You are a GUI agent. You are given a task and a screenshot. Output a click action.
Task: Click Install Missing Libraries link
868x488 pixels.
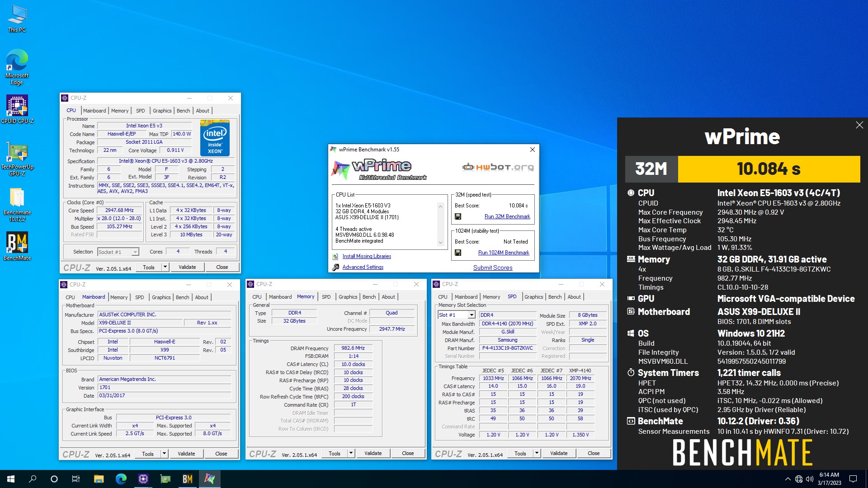click(367, 256)
